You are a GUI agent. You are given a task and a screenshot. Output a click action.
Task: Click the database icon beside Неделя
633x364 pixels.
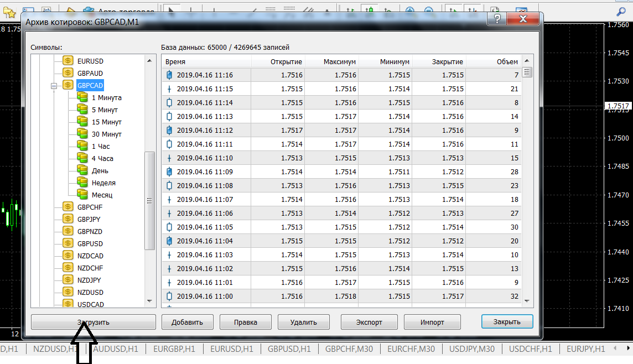click(x=82, y=183)
